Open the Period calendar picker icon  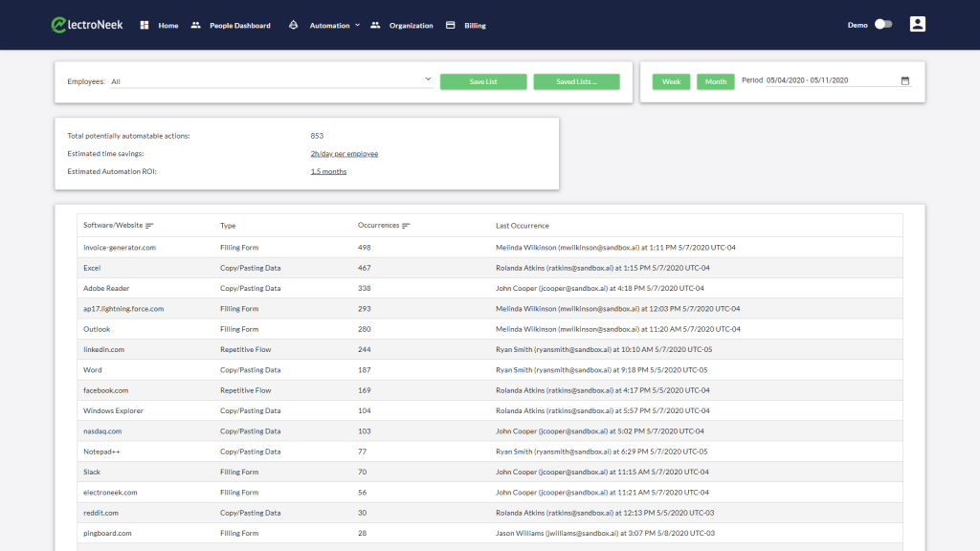pos(905,80)
